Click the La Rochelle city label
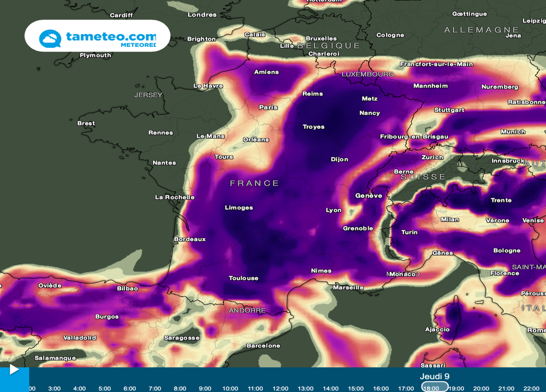The height and width of the screenshot is (392, 546). point(175,197)
